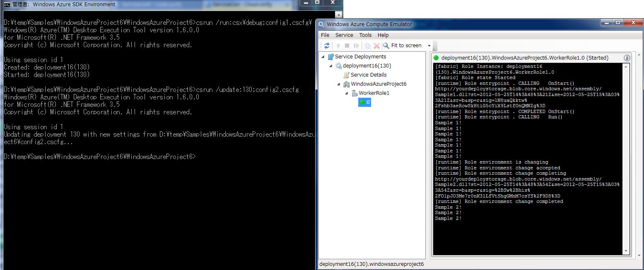Click the Suspend/step service toolbar icon
644x270 pixels.
point(356,46)
